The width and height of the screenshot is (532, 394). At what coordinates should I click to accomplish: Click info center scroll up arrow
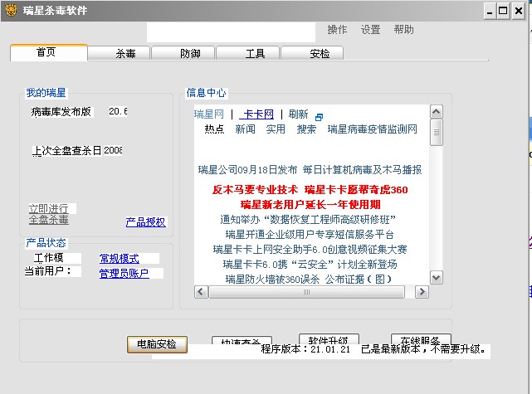point(437,112)
